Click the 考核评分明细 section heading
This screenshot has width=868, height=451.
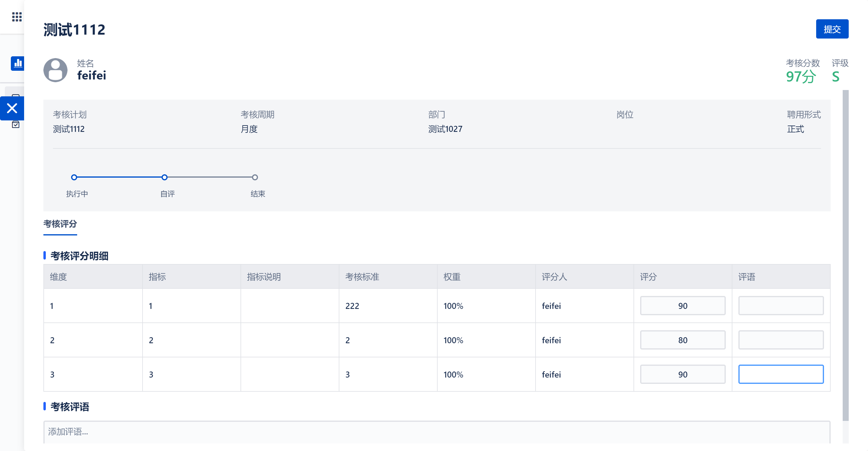80,256
